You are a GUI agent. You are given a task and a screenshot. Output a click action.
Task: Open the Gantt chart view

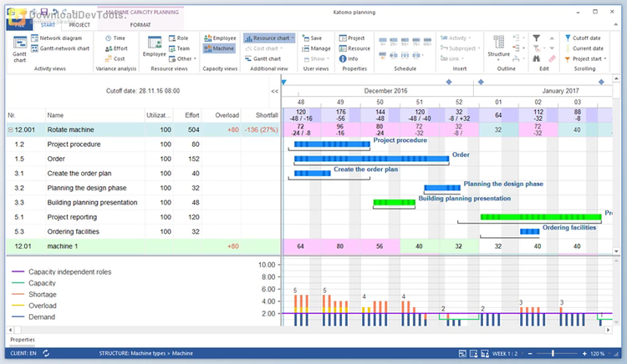tap(19, 49)
